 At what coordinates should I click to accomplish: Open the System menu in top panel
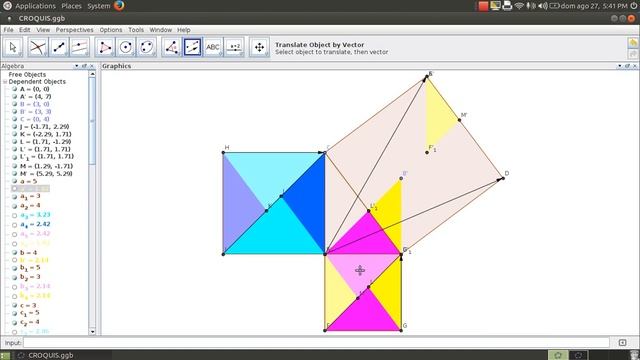coord(98,6)
